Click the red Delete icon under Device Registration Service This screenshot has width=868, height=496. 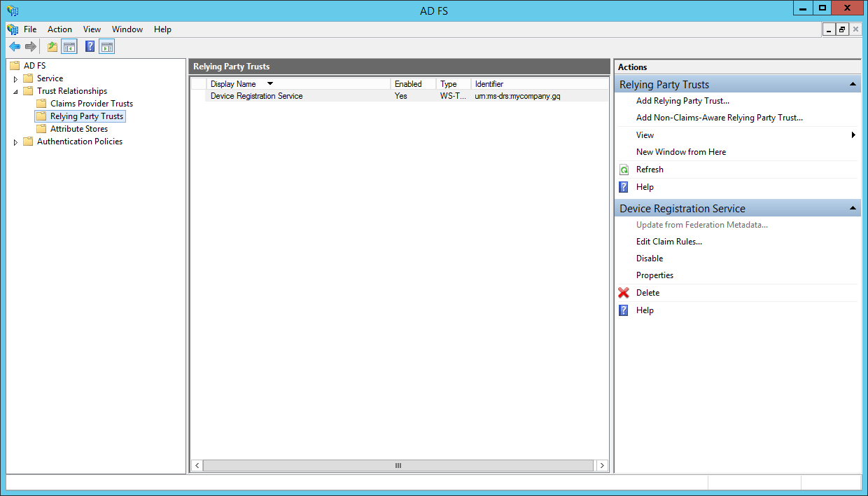click(624, 292)
